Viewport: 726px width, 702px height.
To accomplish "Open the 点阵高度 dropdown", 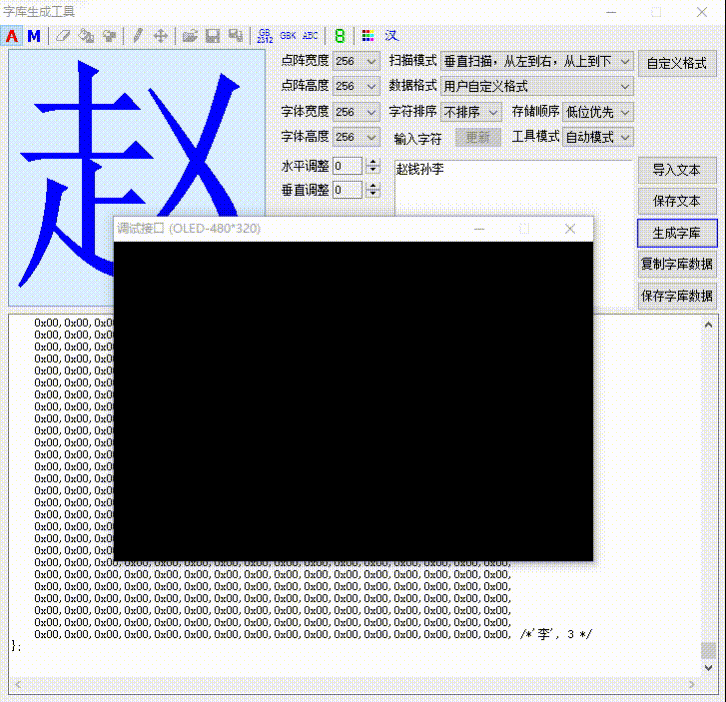I will click(356, 86).
